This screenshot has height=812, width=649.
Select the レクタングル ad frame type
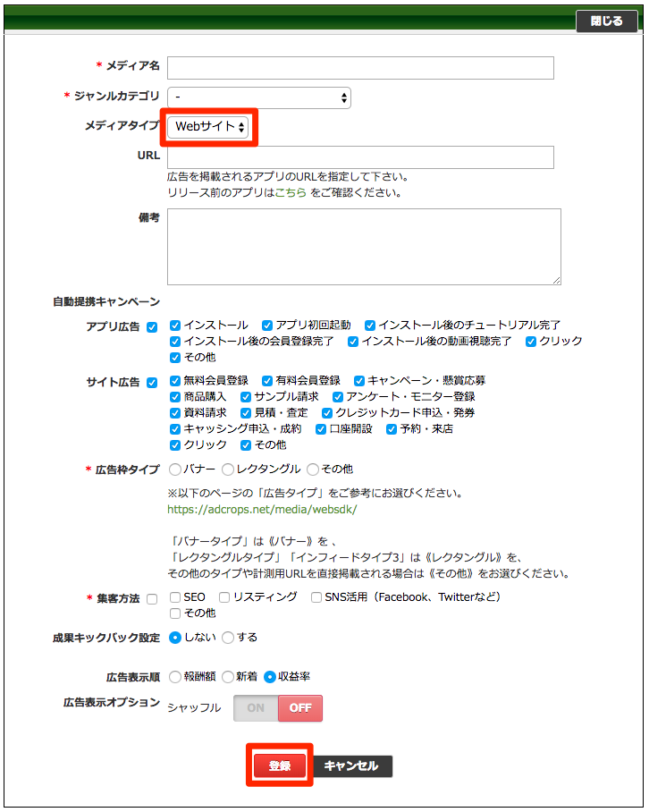tap(228, 469)
